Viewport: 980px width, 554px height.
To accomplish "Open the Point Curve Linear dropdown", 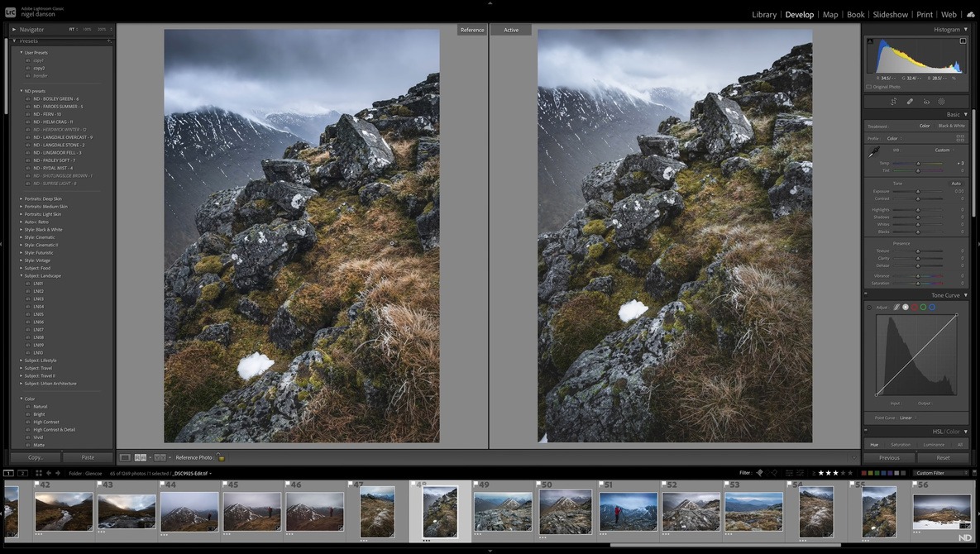I will (908, 418).
